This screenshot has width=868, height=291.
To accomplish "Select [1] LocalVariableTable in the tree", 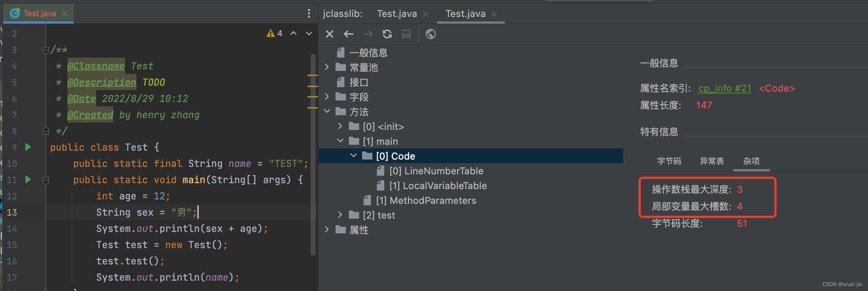I will (x=438, y=185).
